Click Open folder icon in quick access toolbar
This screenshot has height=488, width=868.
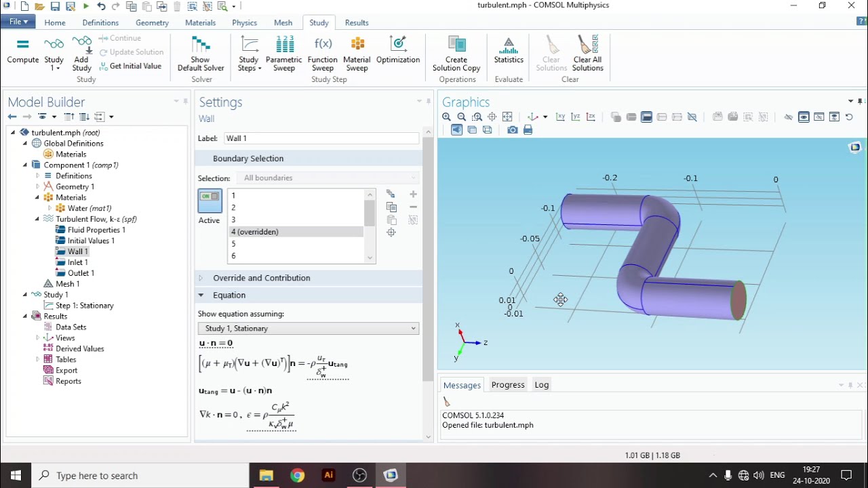[39, 6]
